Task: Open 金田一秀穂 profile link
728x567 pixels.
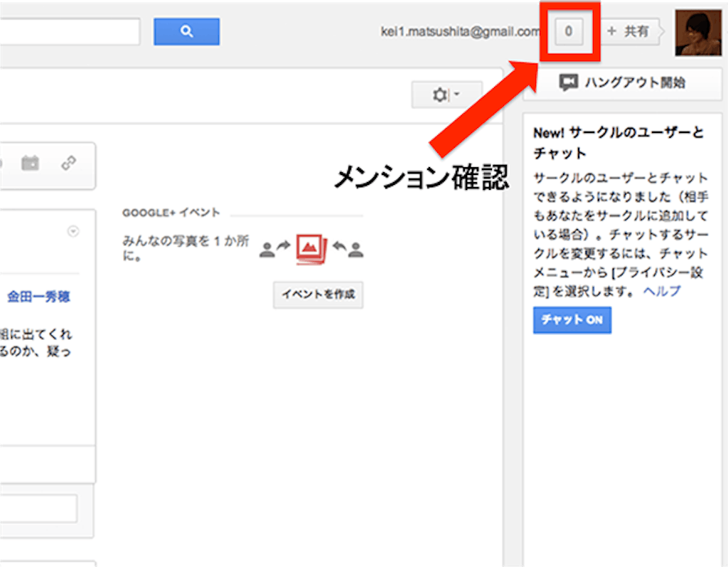Action: pyautogui.click(x=39, y=297)
